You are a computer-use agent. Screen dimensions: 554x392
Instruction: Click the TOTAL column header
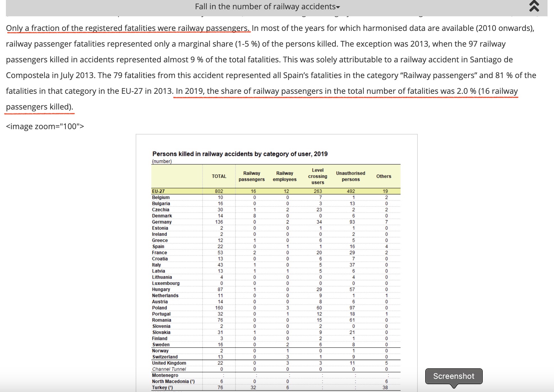(219, 176)
